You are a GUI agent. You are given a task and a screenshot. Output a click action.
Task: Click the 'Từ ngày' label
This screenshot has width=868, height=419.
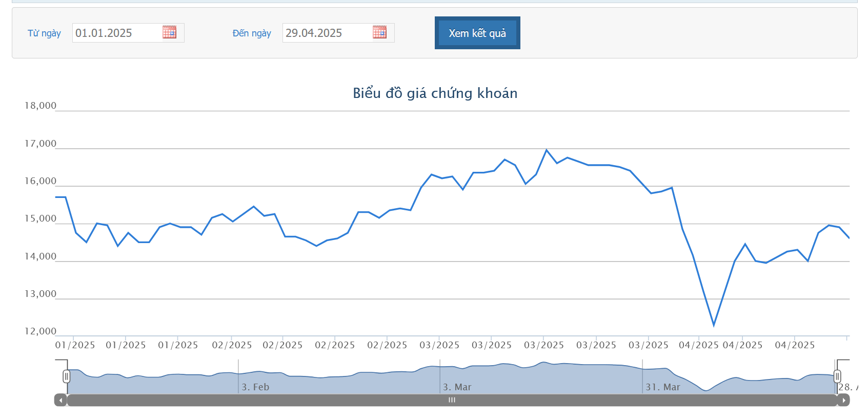point(44,33)
